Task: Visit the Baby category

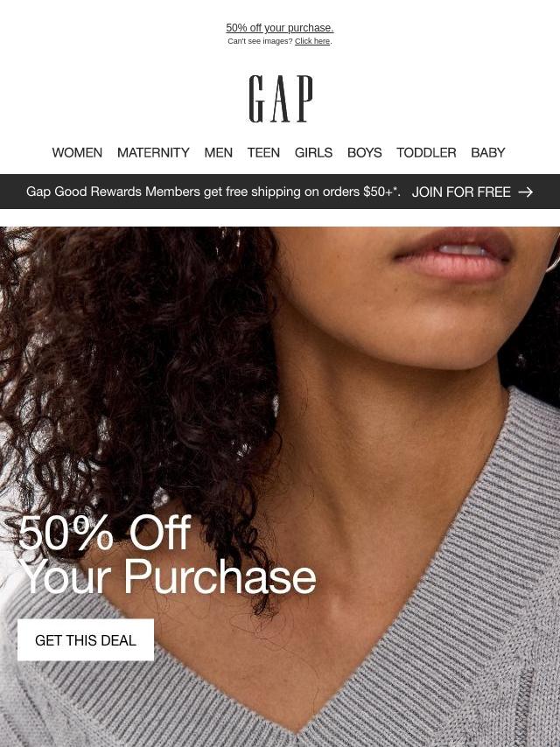Action: (x=488, y=152)
